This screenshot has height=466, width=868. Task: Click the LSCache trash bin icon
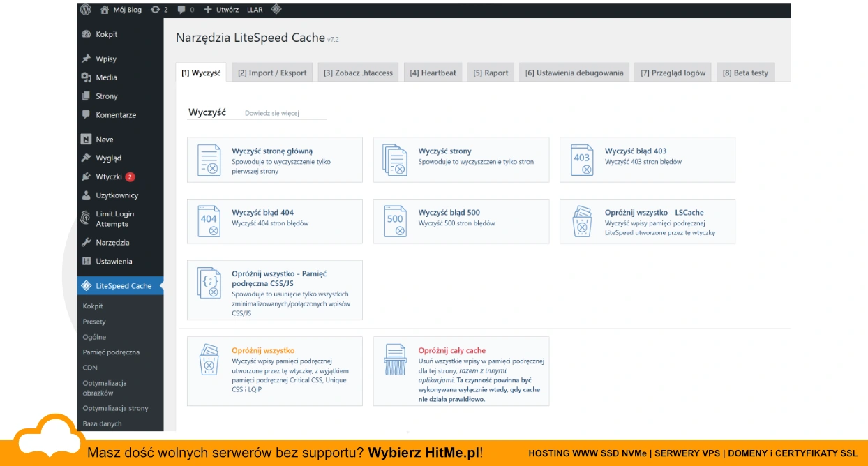(x=581, y=221)
